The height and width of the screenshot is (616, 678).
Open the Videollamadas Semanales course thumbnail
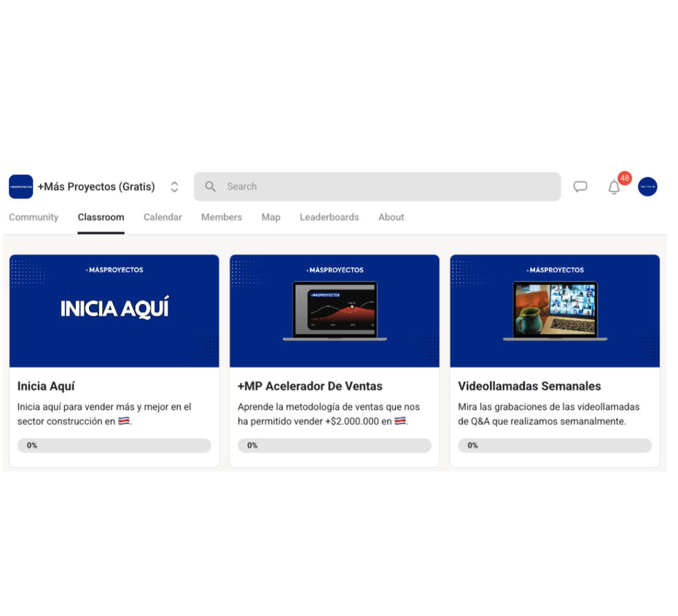pyautogui.click(x=555, y=311)
